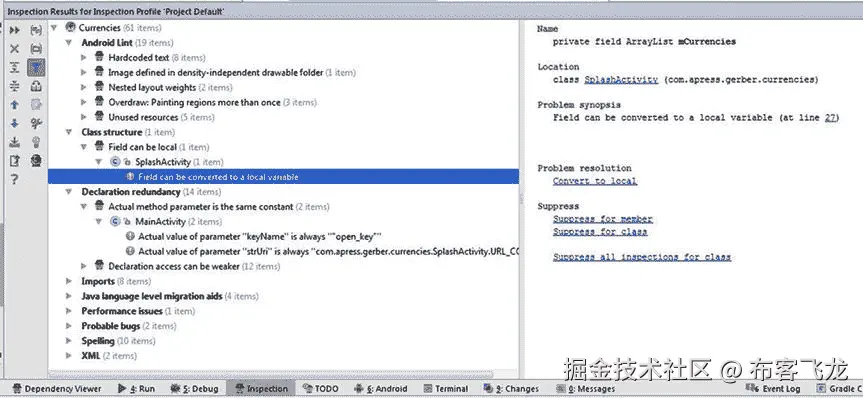
Task: Collapse the Android Lint group
Action: (69, 42)
